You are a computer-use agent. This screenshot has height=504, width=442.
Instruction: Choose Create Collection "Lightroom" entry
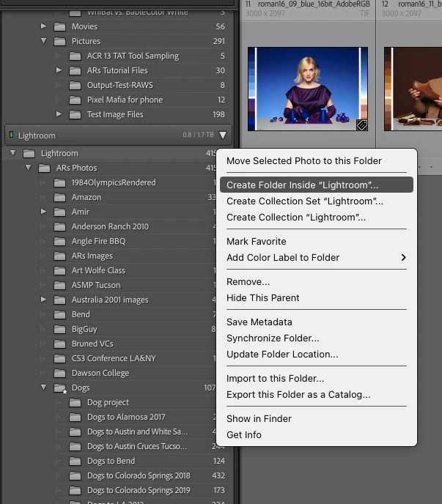click(317, 218)
